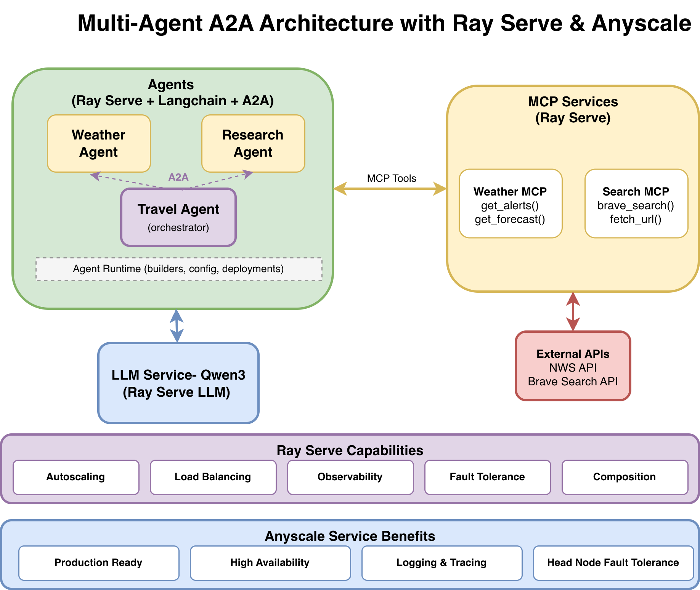Select the Head Node Fault Tolerance link
The image size is (700, 590).
(x=612, y=563)
